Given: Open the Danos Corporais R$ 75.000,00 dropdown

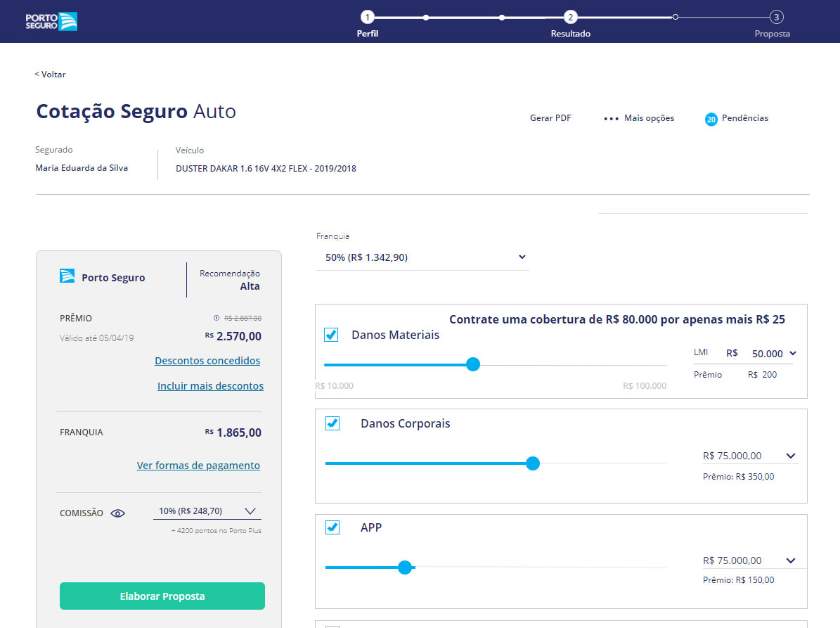Looking at the screenshot, I should tap(749, 456).
